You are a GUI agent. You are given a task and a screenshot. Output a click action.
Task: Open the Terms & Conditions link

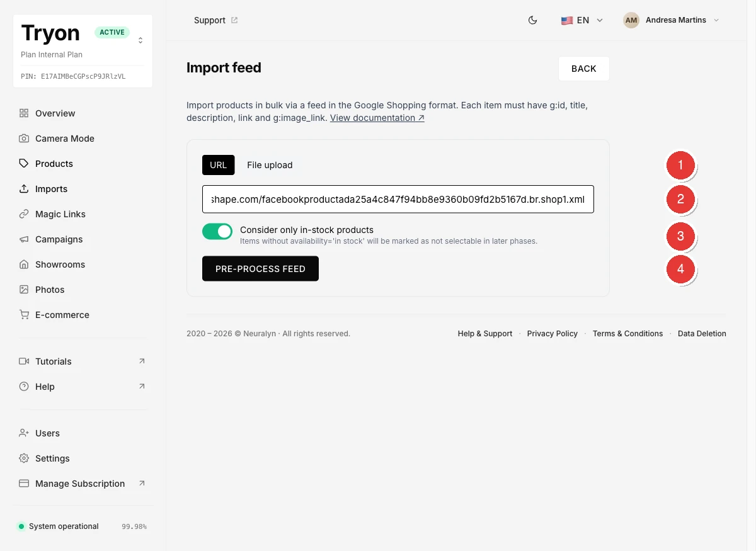[x=627, y=334]
